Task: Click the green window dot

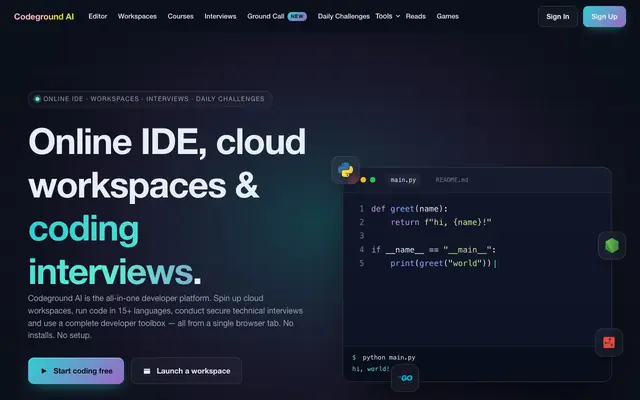Action: point(373,180)
